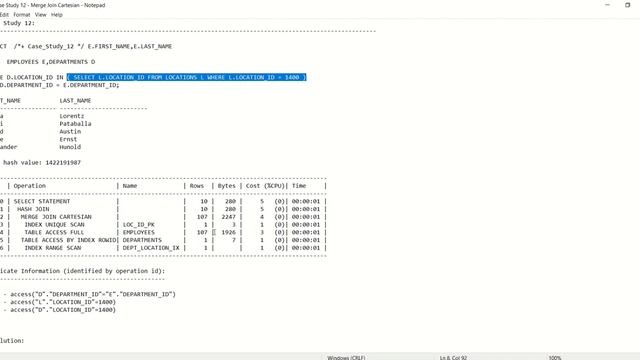The width and height of the screenshot is (640, 360).
Task: Click the object name 'DEPT_LOCATION_IX'
Action: tap(151, 248)
